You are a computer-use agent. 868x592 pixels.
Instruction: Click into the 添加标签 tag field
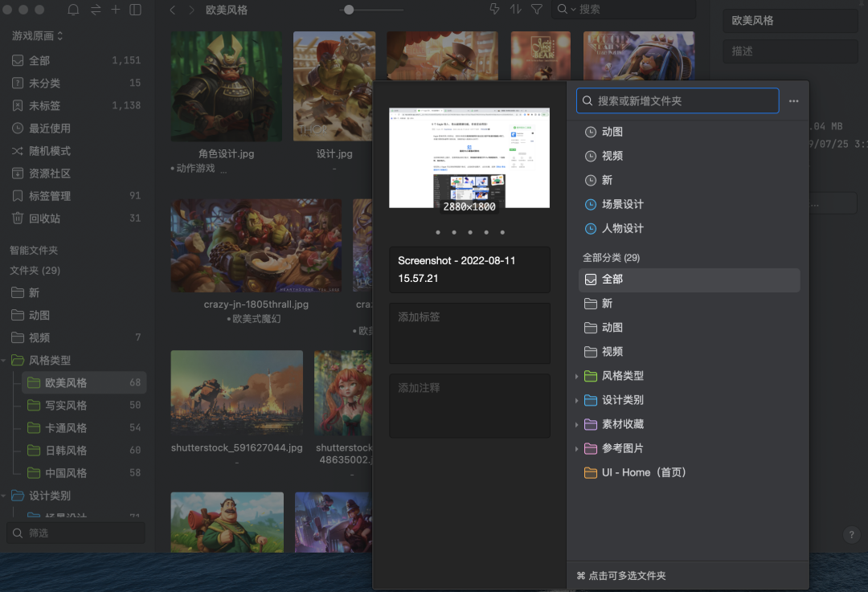pyautogui.click(x=469, y=333)
